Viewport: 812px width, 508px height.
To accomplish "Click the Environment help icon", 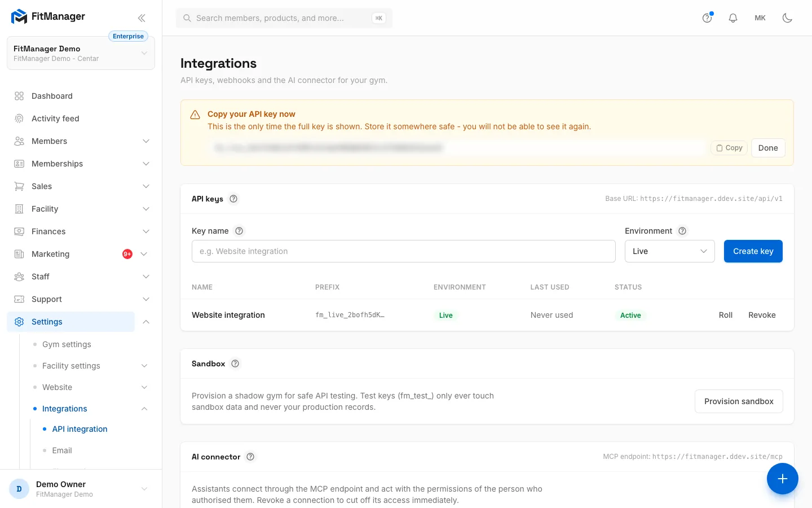I will click(682, 231).
